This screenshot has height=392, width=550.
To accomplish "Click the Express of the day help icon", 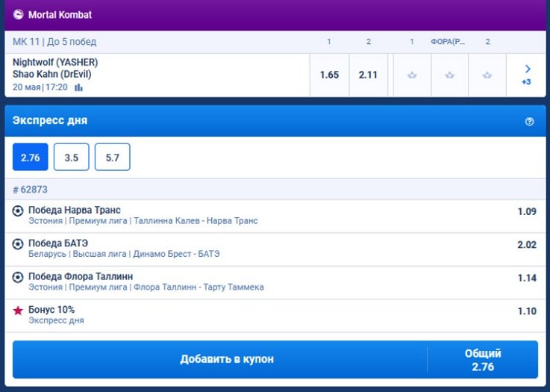I will (529, 122).
